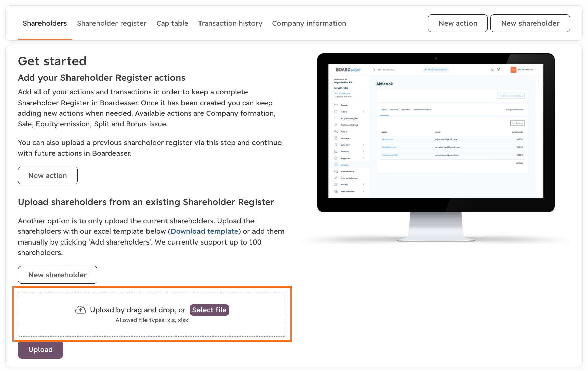Open the Shareholders tab
The height and width of the screenshot is (371, 588).
click(x=45, y=23)
